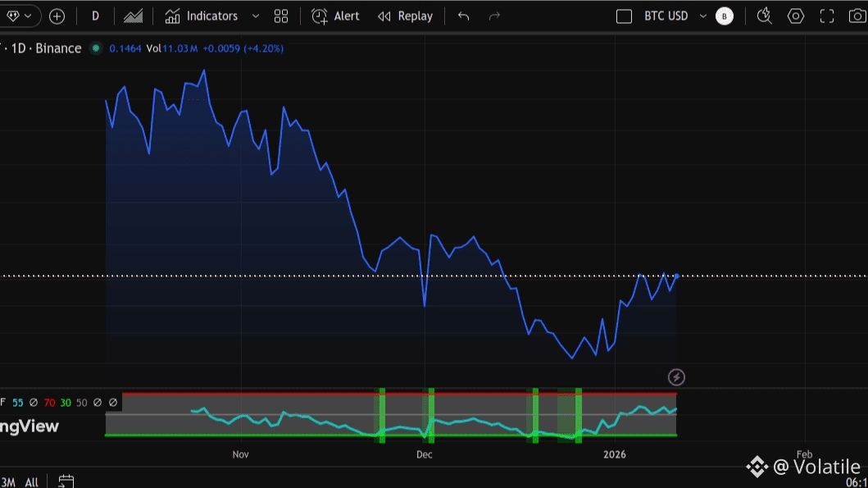Viewport: 868px width, 488px height.
Task: Open the chart style selector
Action: [133, 16]
